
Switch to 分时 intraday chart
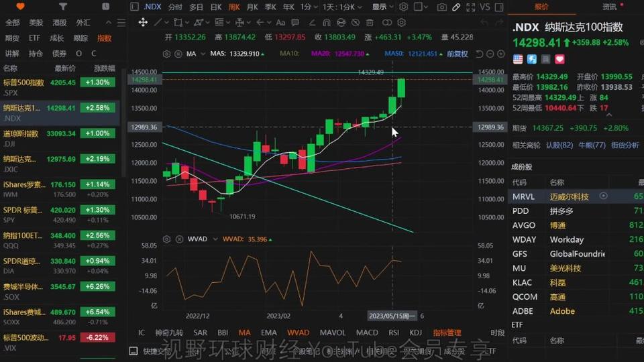coord(175,7)
